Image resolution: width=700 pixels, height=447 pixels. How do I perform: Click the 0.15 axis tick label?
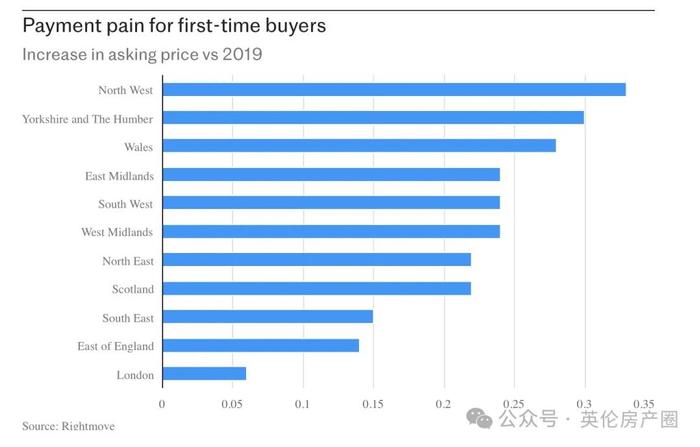point(373,404)
